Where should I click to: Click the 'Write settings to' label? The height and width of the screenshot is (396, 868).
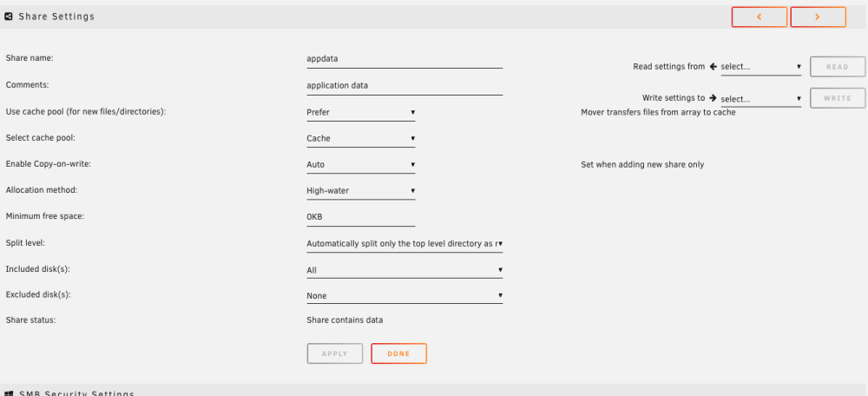pos(674,98)
